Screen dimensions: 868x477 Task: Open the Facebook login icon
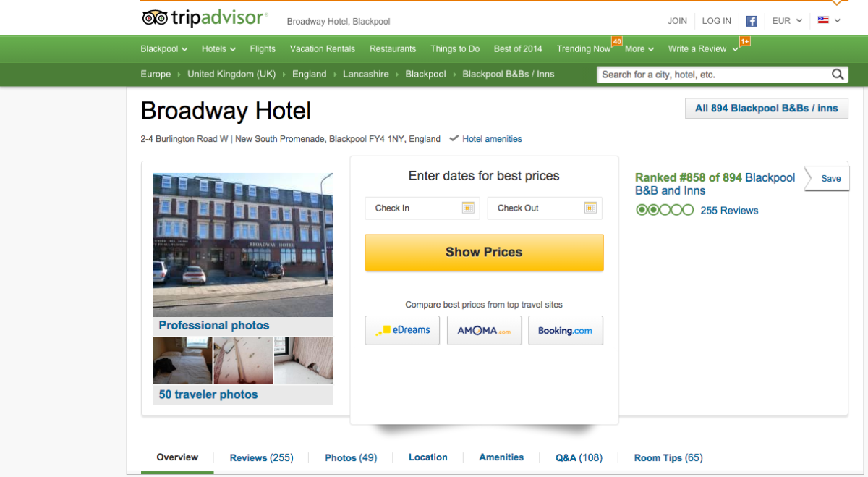[x=752, y=21]
